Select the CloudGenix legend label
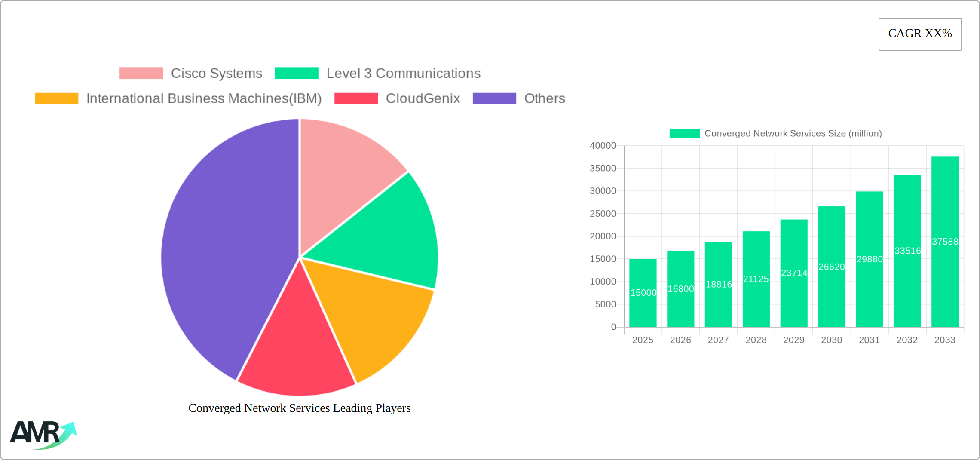Image resolution: width=980 pixels, height=460 pixels. click(423, 98)
